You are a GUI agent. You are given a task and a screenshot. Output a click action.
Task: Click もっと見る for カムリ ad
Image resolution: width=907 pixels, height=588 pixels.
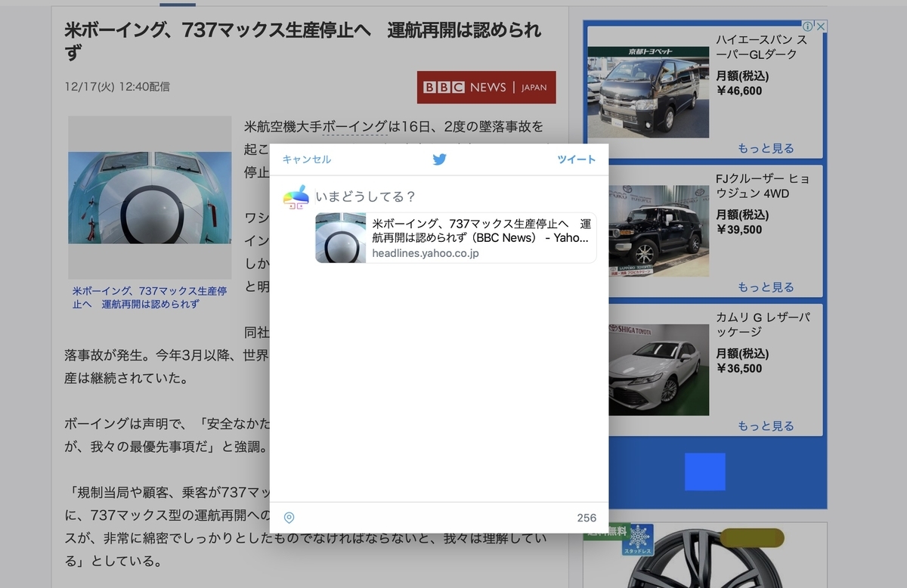pos(766,426)
